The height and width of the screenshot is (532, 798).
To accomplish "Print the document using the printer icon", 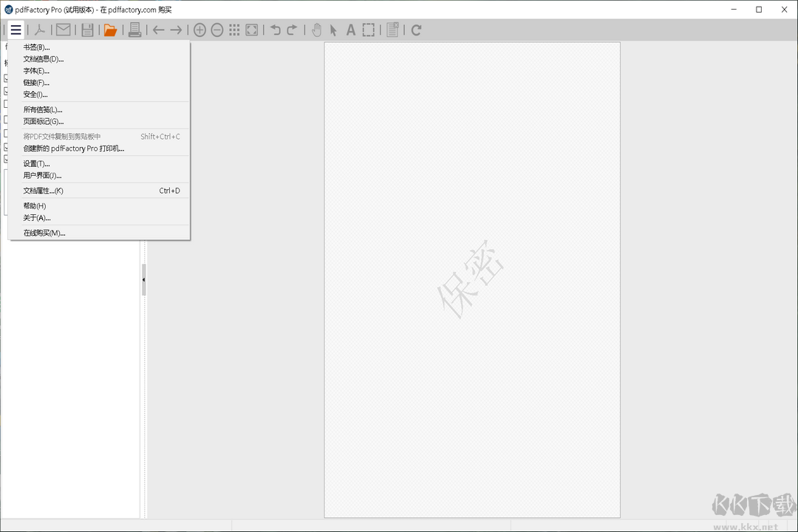I will tap(134, 30).
